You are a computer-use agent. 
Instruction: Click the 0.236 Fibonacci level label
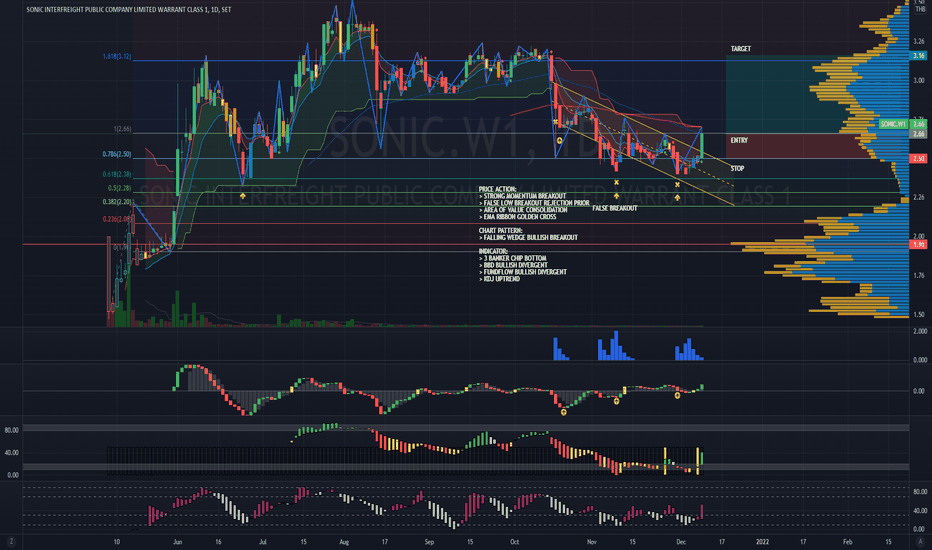[116, 219]
